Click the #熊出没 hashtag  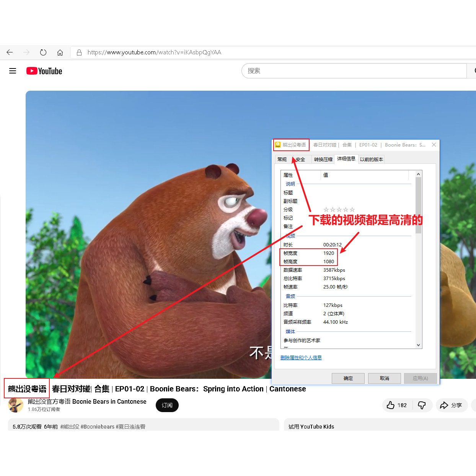[x=69, y=427]
